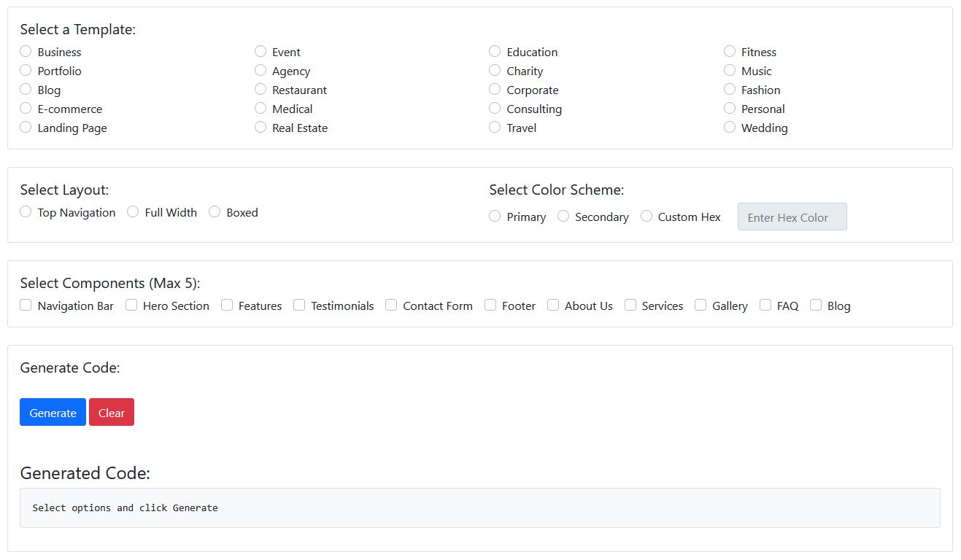
Task: Tick the Features component checkbox
Action: click(227, 305)
